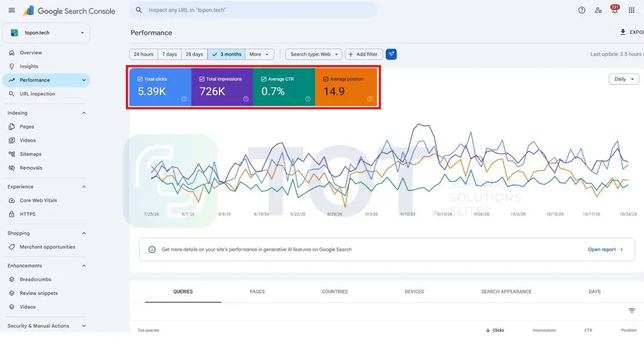Image resolution: width=644 pixels, height=362 pixels.
Task: Switch to the Search Appearance tab
Action: coord(506,292)
